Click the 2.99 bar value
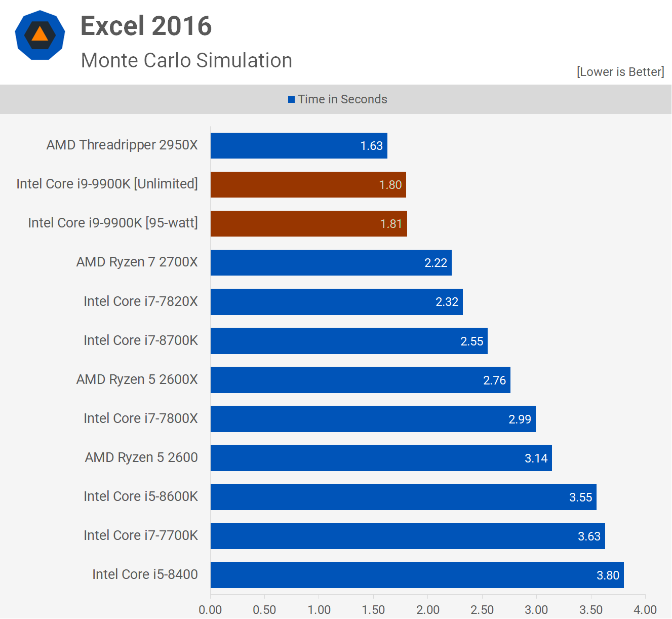 pos(520,419)
